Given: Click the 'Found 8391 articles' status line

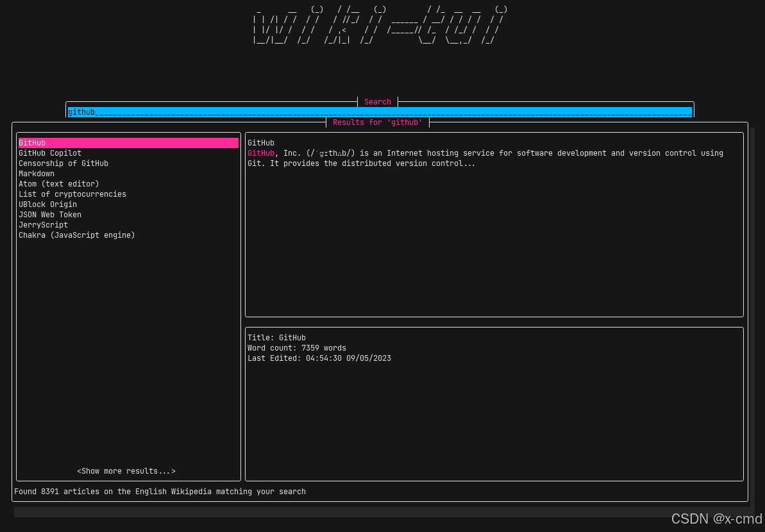Looking at the screenshot, I should [x=160, y=492].
